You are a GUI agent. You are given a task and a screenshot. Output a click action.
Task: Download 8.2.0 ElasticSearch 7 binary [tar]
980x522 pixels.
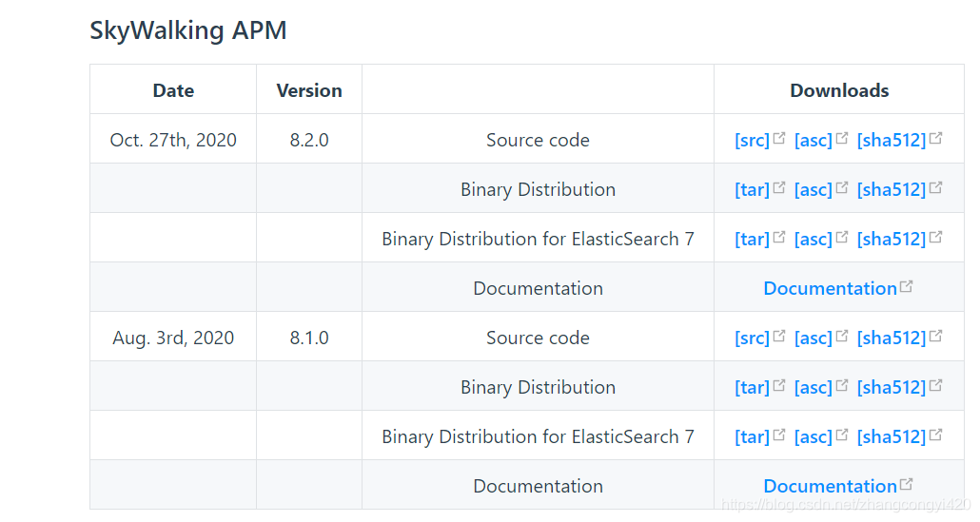[x=752, y=239]
